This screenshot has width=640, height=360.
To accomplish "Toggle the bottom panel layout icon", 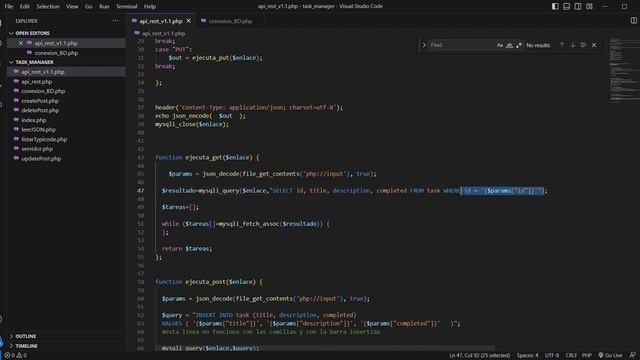I will coord(567,6).
